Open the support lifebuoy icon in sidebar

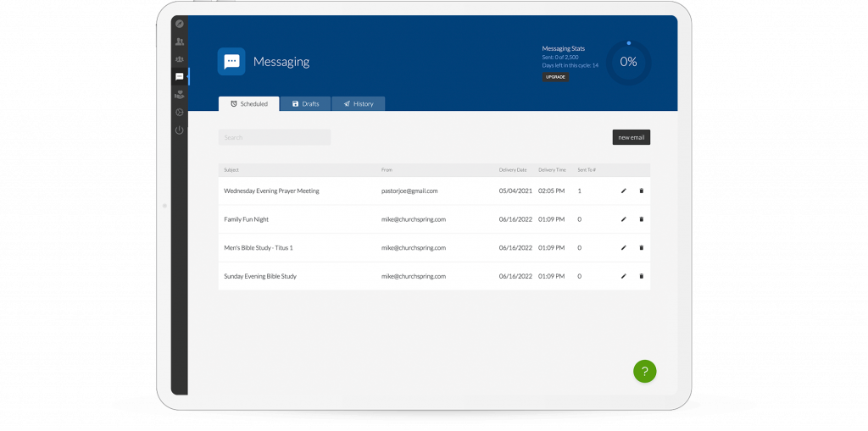(180, 113)
